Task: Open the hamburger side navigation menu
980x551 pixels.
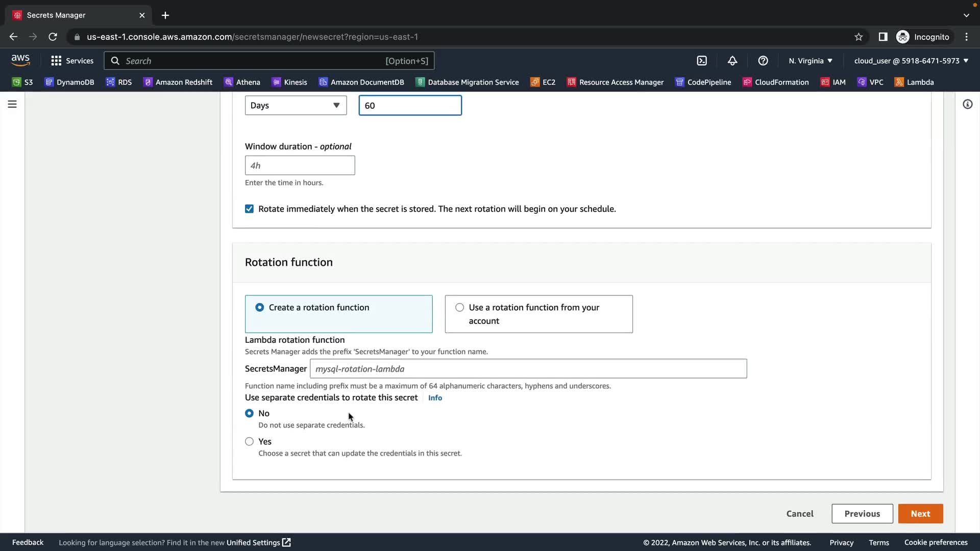Action: [12, 105]
